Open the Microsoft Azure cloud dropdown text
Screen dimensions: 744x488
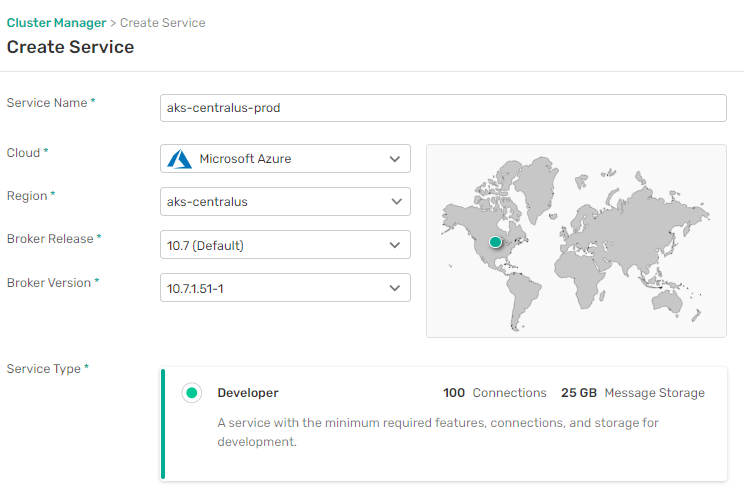pos(245,158)
